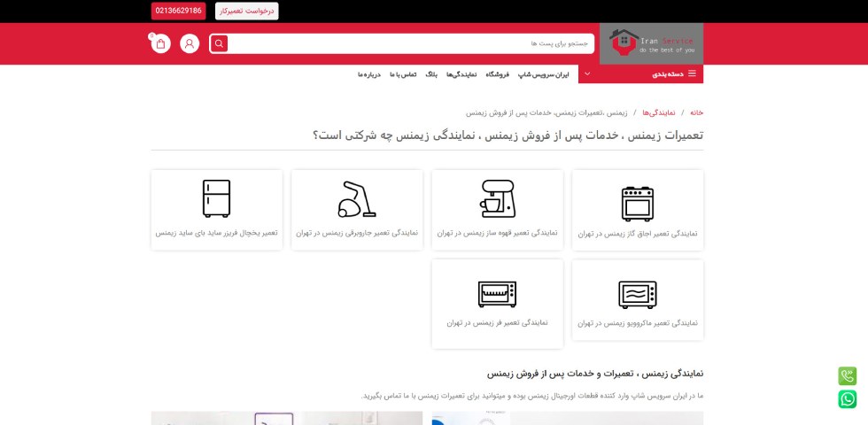Go to خانه breadcrumb link

point(696,112)
